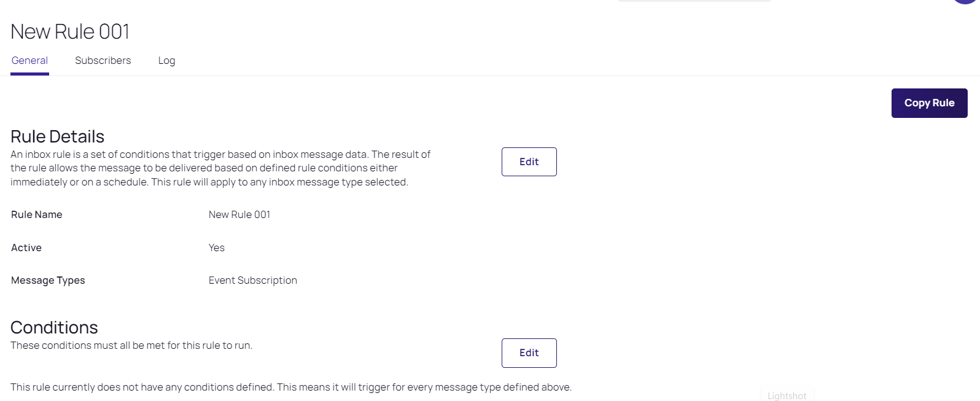Click the 'conditions must all be met' text
Image resolution: width=980 pixels, height=401 pixels.
(131, 346)
